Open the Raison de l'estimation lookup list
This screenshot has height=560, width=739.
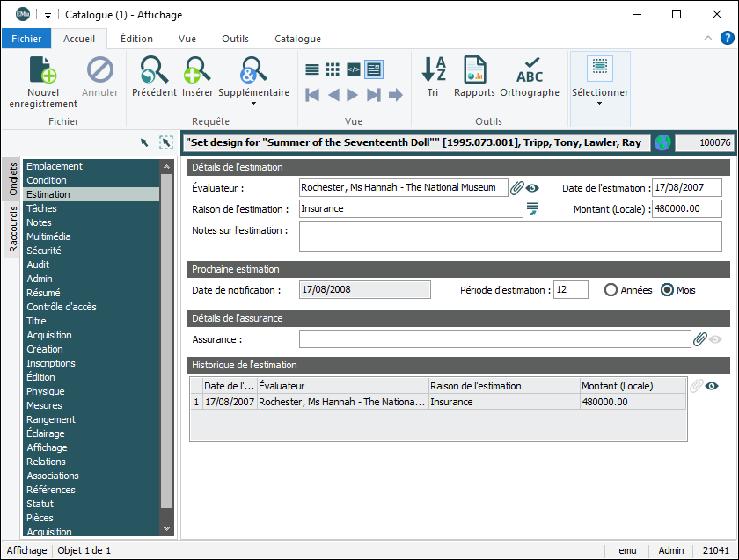(532, 208)
